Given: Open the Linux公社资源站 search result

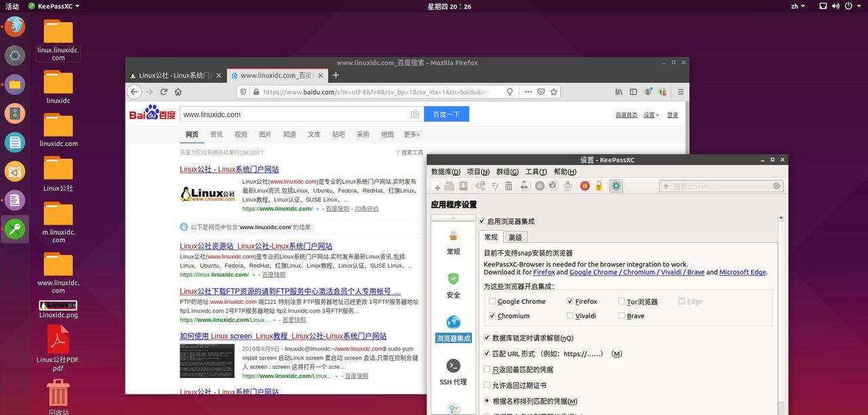Looking at the screenshot, I should tap(256, 246).
